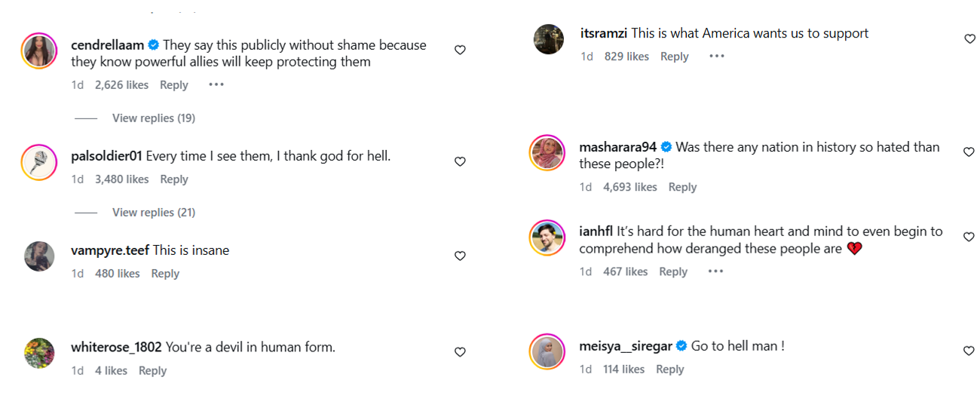The width and height of the screenshot is (980, 414).
Task: Reply to palsoldier01's comment
Action: 174,179
